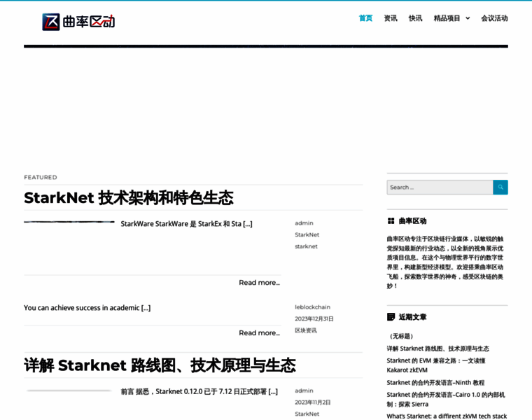Open the 资讯 menu item
Screen dimensions: 532x420
point(391,18)
